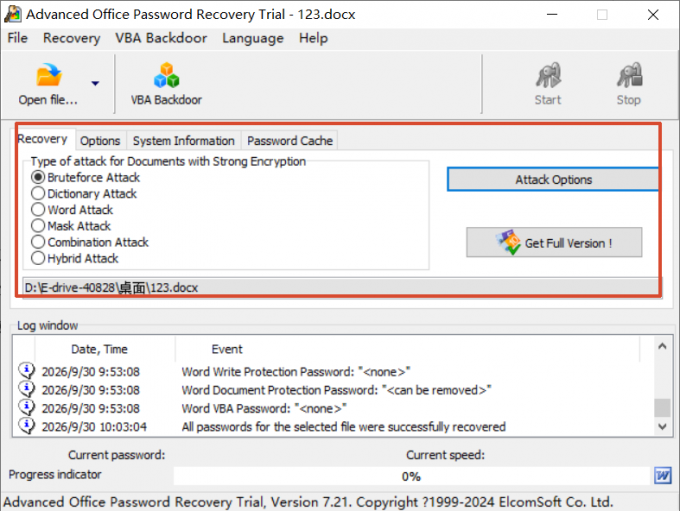The image size is (680, 511).
Task: Click info icon for Document Protection log entry
Action: 26,389
